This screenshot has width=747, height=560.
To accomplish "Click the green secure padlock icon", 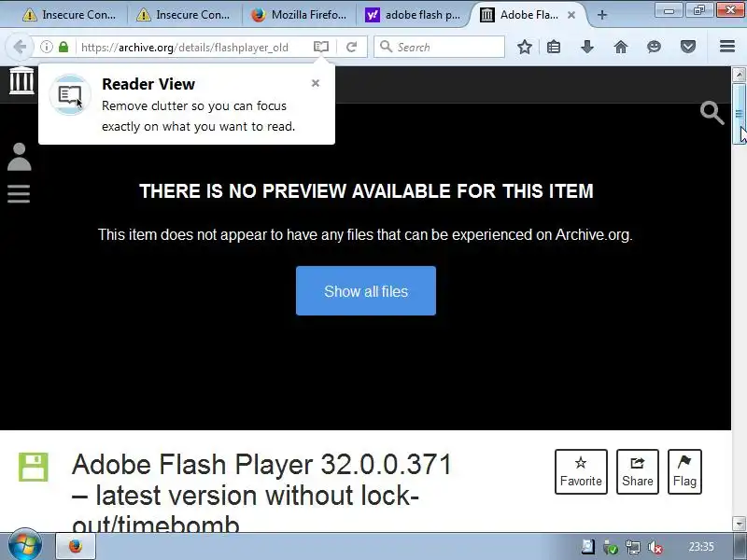I will click(x=63, y=47).
